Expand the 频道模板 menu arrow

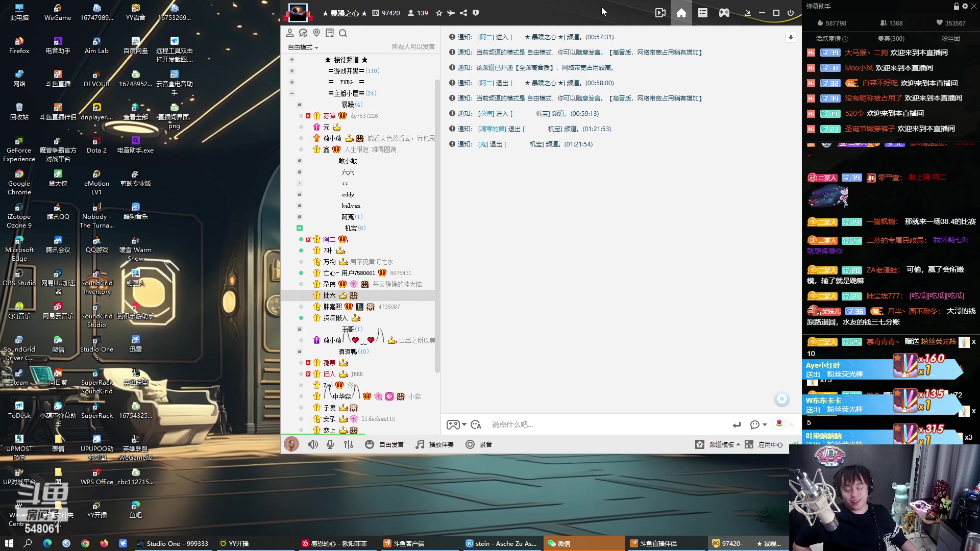click(738, 444)
